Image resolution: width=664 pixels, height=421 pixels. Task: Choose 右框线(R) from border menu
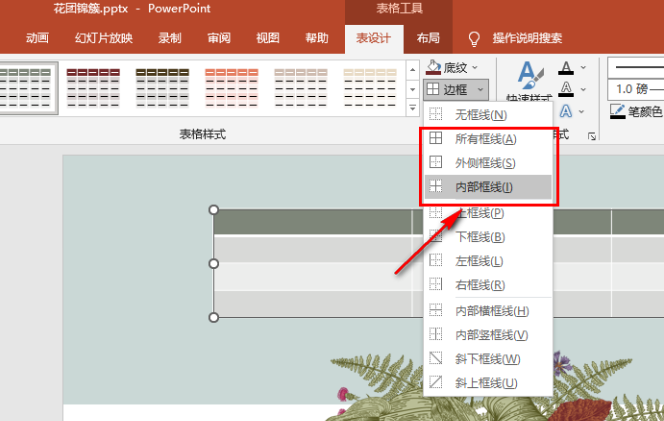coord(488,285)
